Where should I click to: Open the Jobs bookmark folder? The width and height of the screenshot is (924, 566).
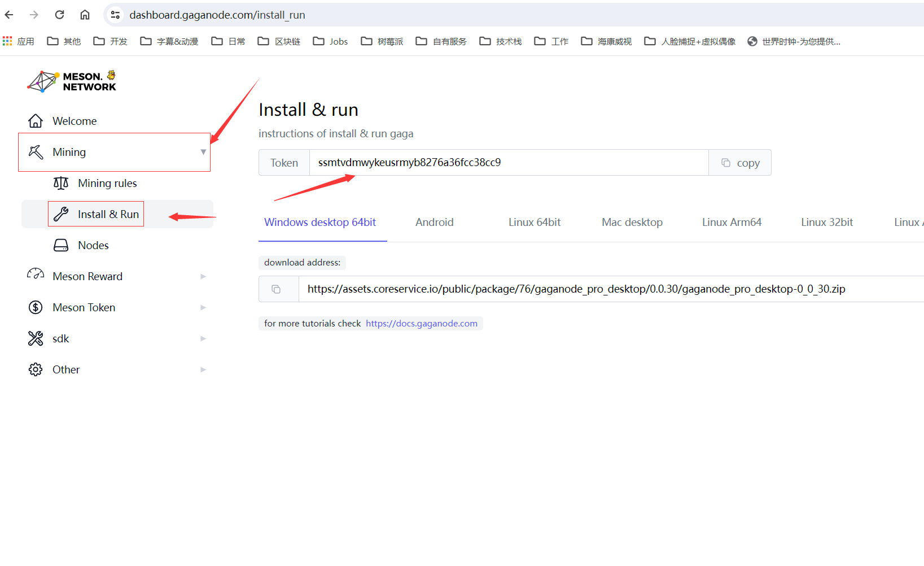[331, 41]
